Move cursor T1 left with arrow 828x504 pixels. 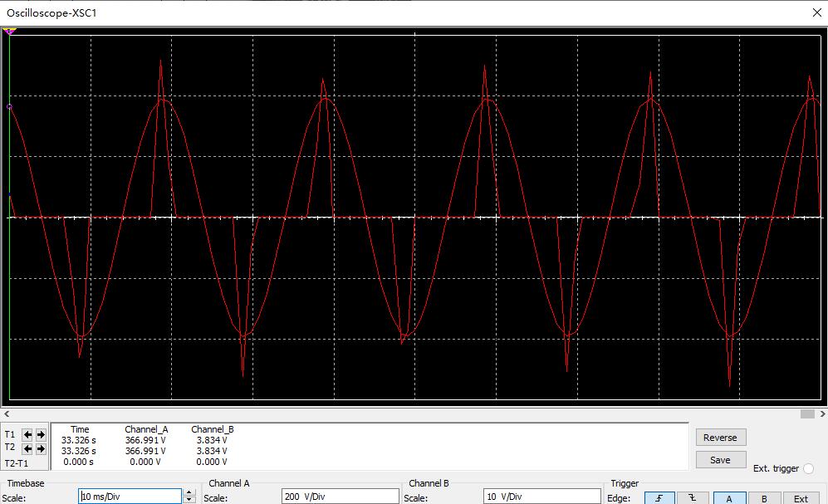27,434
